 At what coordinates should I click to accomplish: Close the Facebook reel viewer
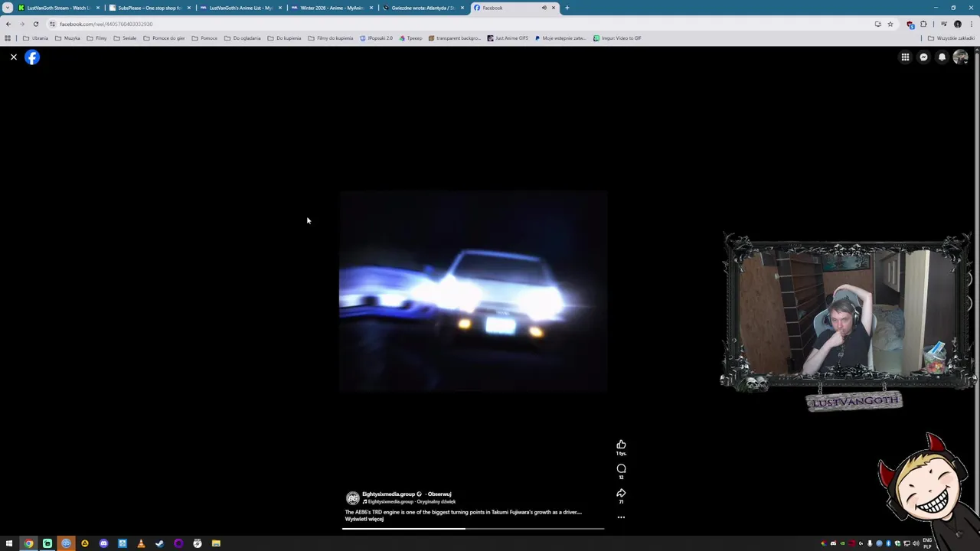pyautogui.click(x=13, y=57)
